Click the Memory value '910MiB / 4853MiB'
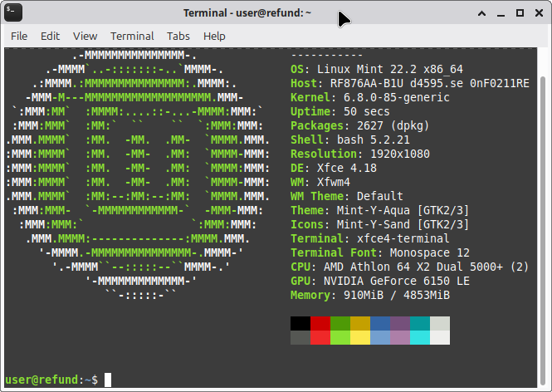This screenshot has height=392, width=552. (397, 295)
